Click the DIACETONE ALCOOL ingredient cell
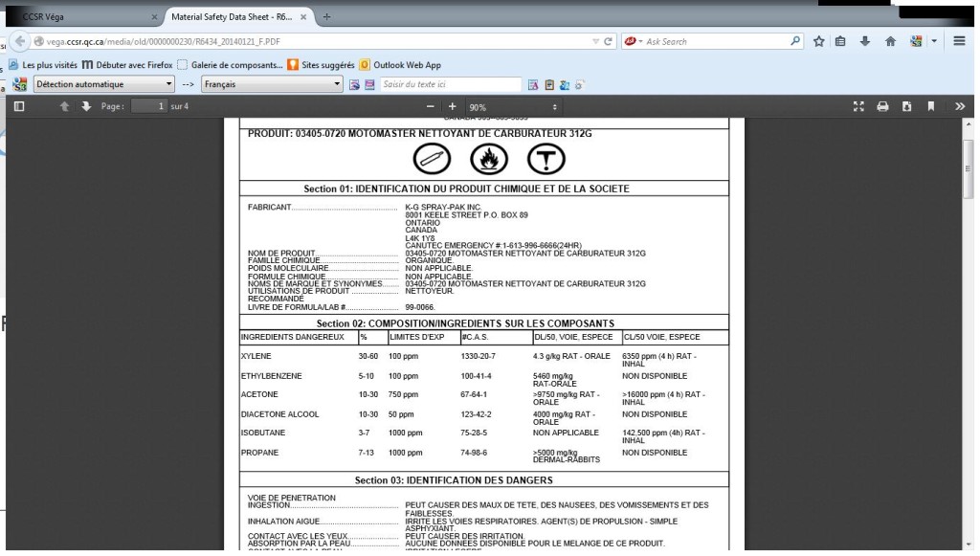The image size is (980, 556). tap(279, 414)
